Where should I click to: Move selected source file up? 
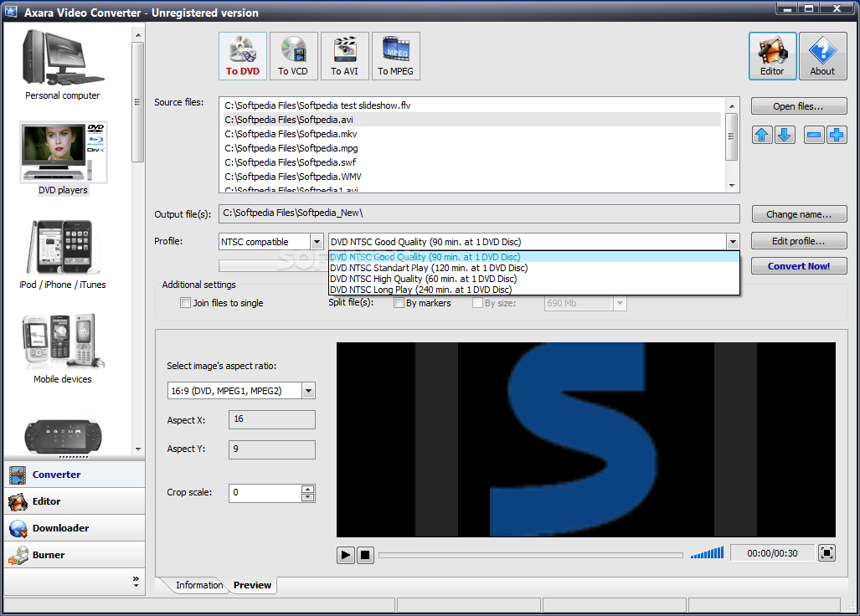[x=762, y=135]
